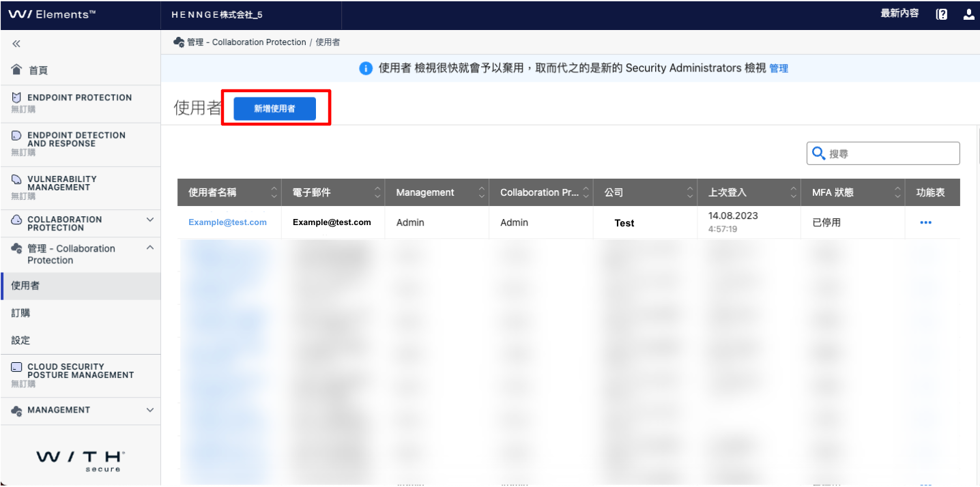Click the home icon beside 首頁

17,70
